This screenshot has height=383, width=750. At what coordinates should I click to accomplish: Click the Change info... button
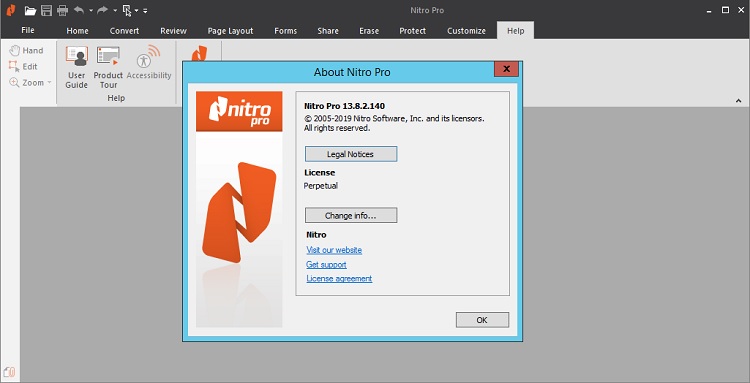(351, 215)
